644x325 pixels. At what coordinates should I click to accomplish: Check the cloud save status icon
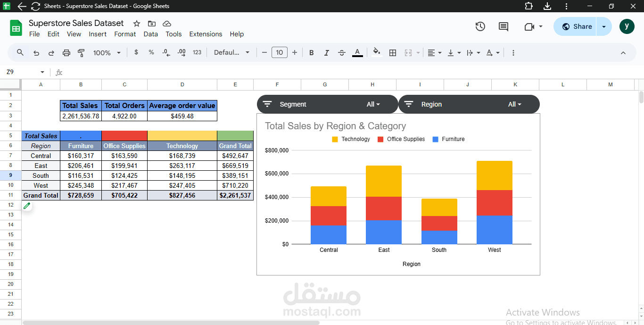tap(166, 24)
